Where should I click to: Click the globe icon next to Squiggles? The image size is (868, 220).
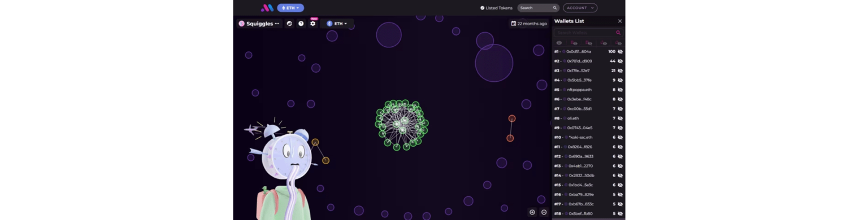pos(289,24)
